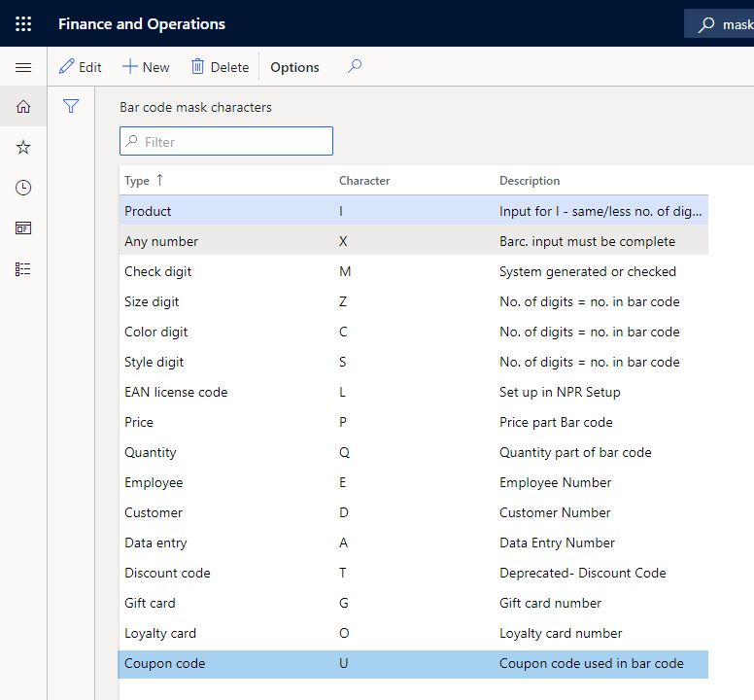Click the top search box
The width and height of the screenshot is (754, 700).
point(719,24)
